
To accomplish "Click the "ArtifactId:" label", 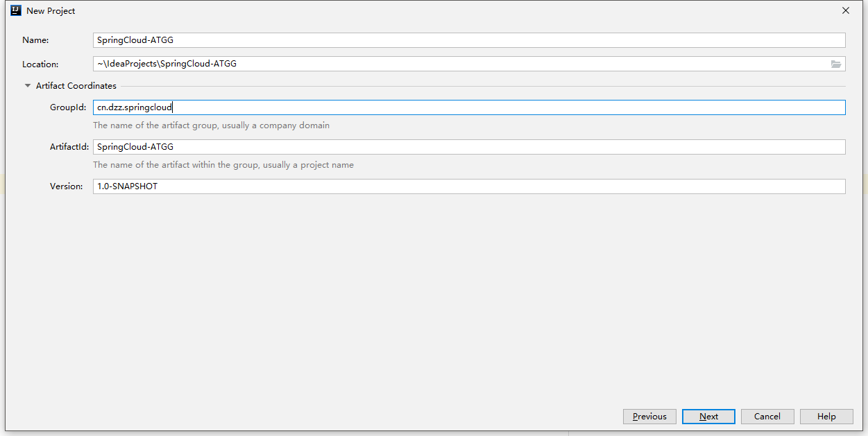I will tap(69, 147).
